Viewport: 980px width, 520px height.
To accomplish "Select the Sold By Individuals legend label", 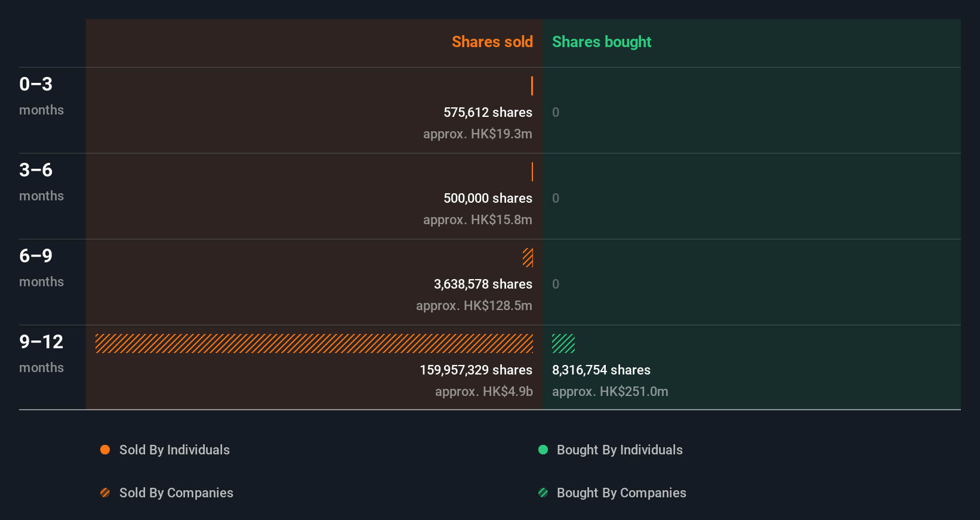I will click(174, 450).
